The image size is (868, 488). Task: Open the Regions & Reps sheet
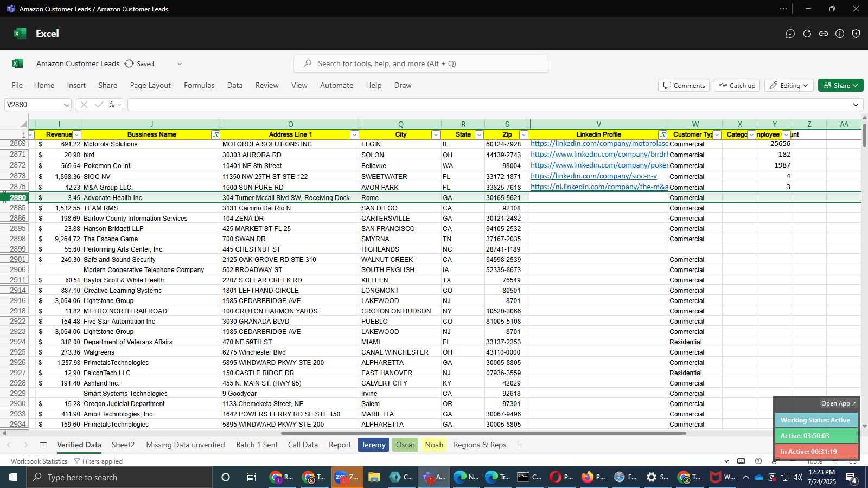[x=480, y=445]
